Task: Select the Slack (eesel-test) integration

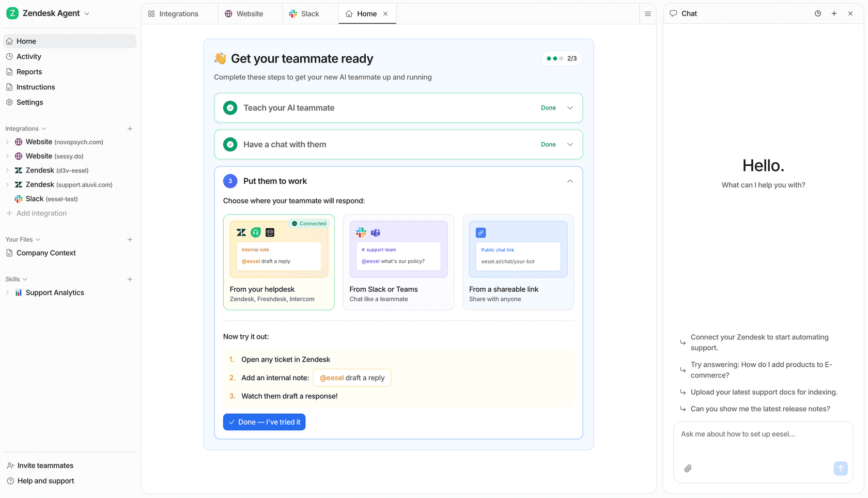Action: point(51,199)
